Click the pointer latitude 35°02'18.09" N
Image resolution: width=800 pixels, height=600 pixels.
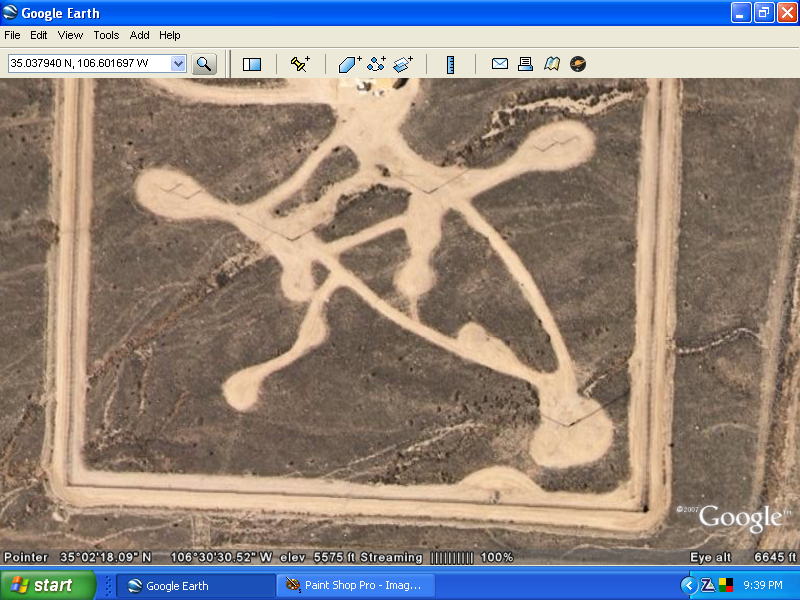pyautogui.click(x=106, y=557)
